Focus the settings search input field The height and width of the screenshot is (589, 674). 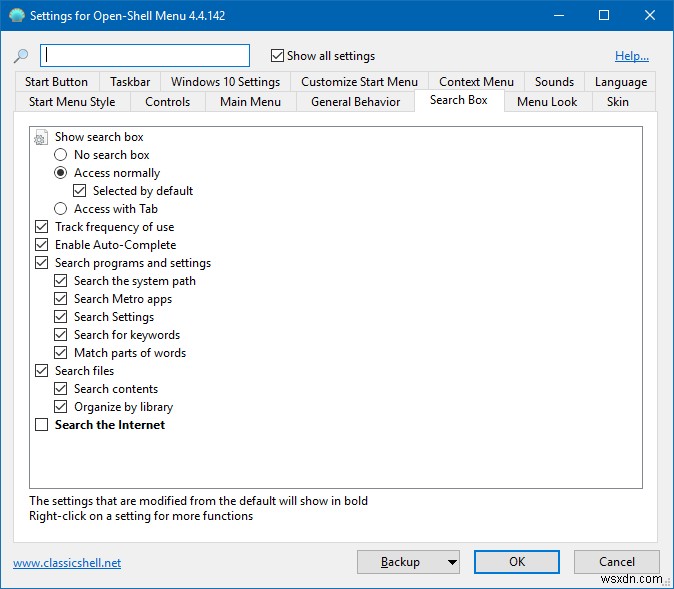(x=145, y=55)
